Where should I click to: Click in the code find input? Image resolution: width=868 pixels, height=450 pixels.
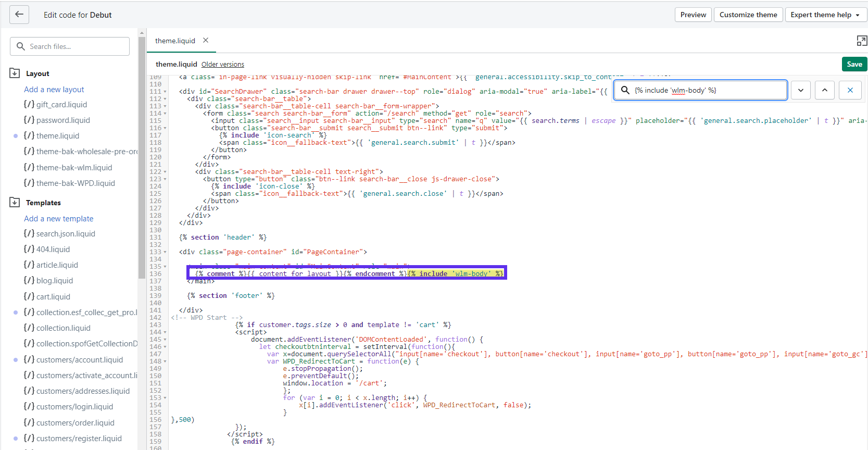[x=700, y=90]
